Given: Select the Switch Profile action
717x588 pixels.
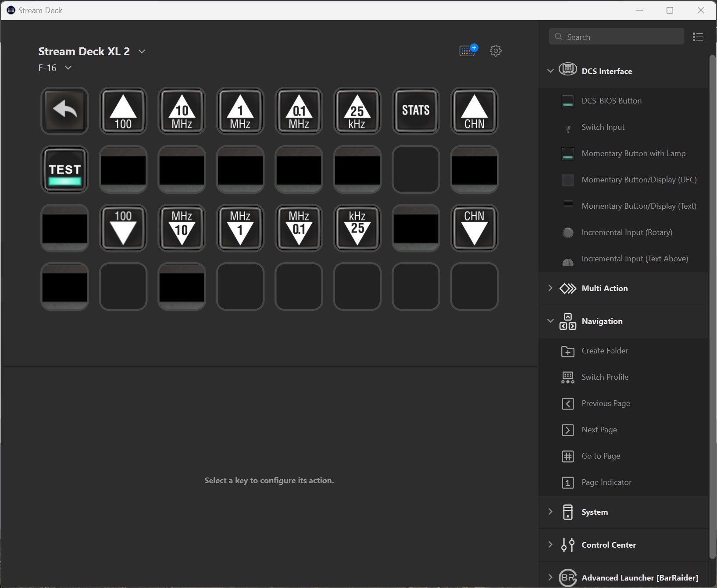Looking at the screenshot, I should pyautogui.click(x=605, y=377).
